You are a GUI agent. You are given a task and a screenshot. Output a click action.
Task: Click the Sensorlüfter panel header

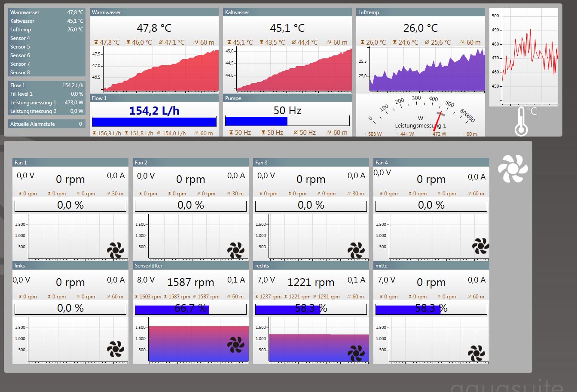tap(191, 265)
